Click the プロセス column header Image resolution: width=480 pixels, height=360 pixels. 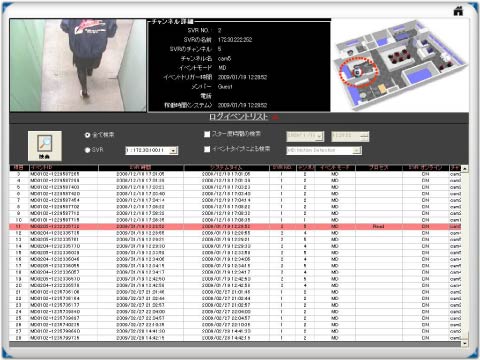379,167
